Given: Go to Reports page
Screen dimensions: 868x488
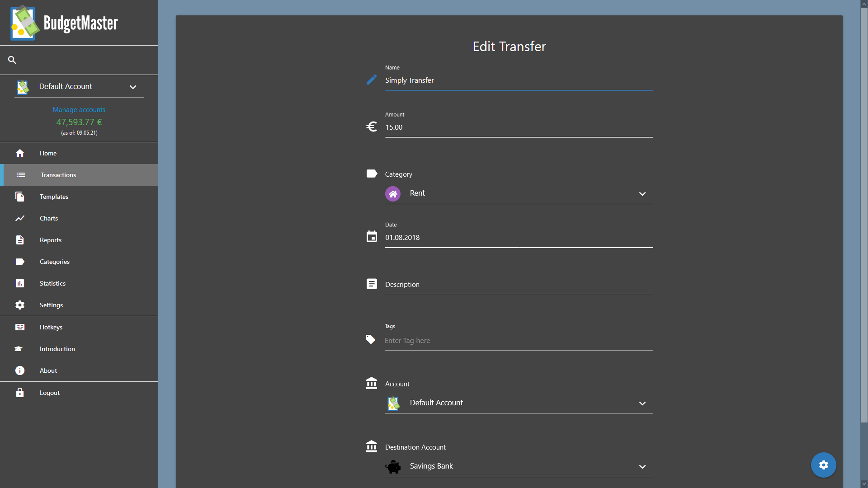Looking at the screenshot, I should point(79,240).
